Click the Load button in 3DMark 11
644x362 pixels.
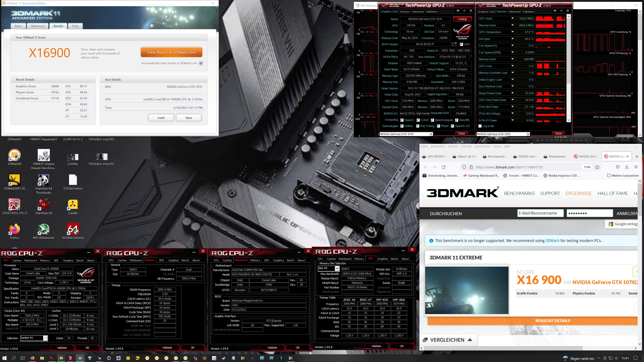(161, 118)
